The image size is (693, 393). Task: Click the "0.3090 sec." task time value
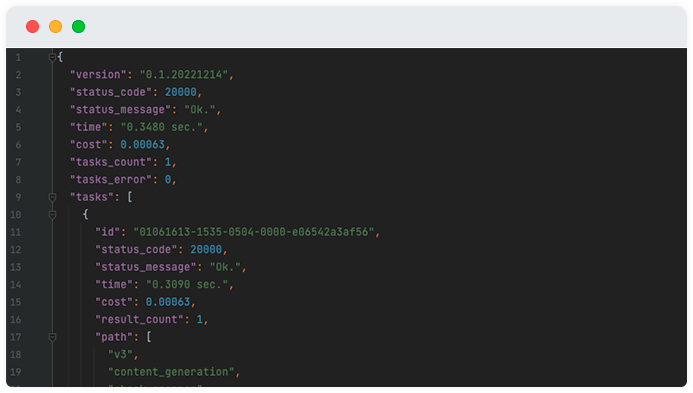pyautogui.click(x=187, y=285)
